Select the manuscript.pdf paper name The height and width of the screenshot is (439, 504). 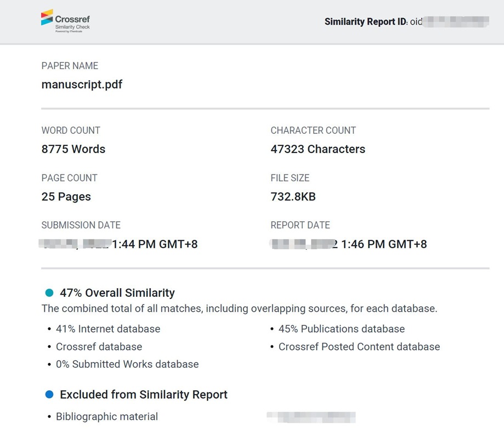(82, 85)
